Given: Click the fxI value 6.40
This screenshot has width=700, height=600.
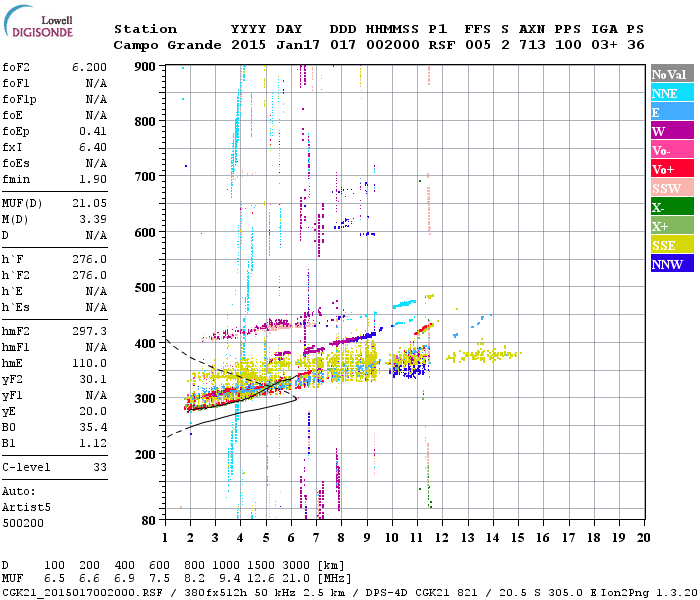Looking at the screenshot, I should tap(93, 147).
